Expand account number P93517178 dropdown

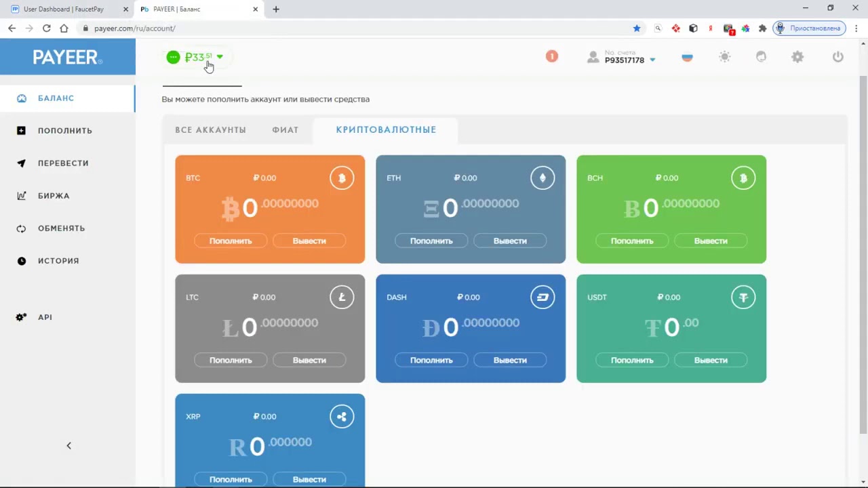(x=652, y=60)
